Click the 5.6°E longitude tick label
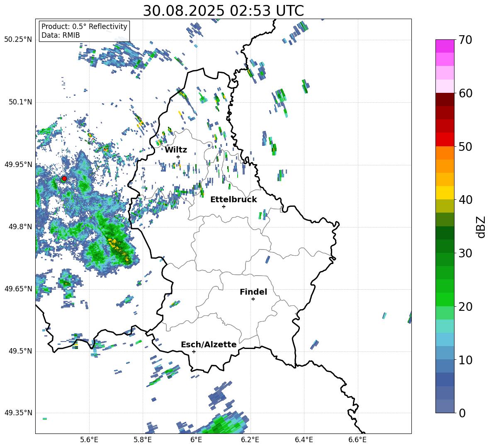Viewport: 491px width, 448px height. click(89, 440)
